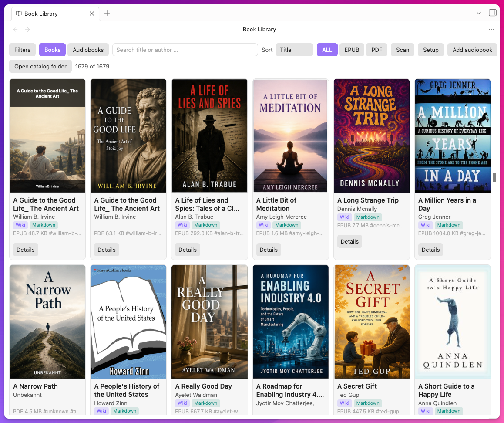Switch to Books view
The height and width of the screenshot is (423, 504).
click(x=52, y=50)
